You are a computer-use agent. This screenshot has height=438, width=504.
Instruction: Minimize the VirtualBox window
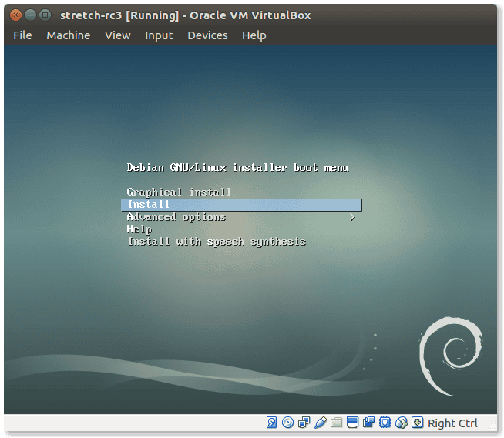coord(31,15)
